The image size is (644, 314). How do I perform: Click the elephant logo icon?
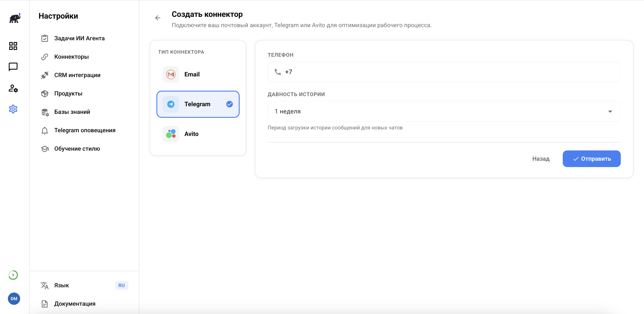pos(14,18)
